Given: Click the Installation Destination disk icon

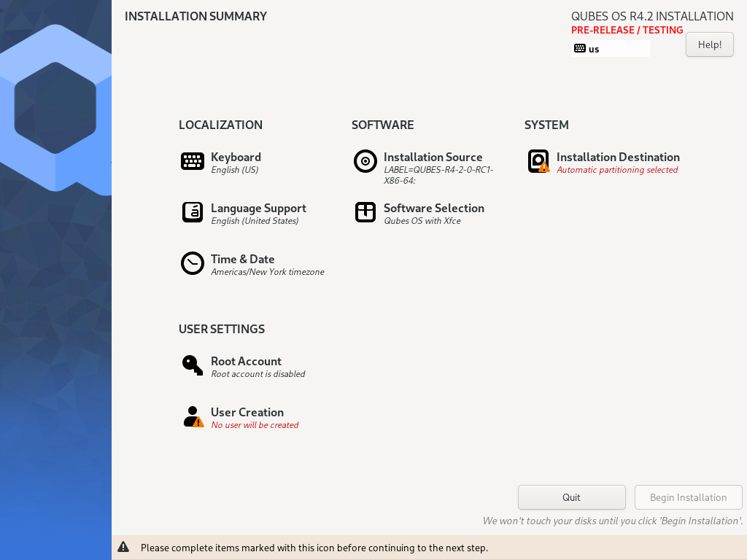Looking at the screenshot, I should coord(538,161).
